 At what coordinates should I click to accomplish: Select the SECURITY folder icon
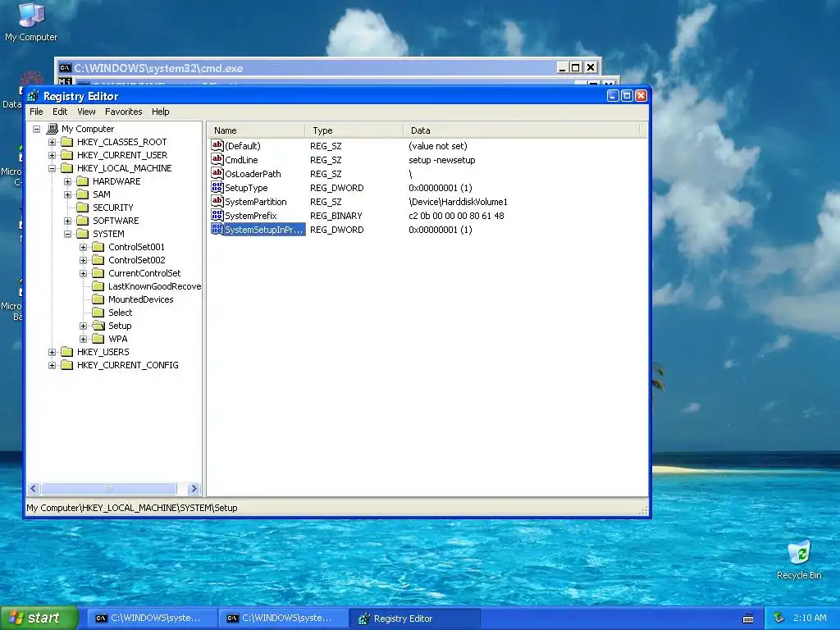[83, 208]
